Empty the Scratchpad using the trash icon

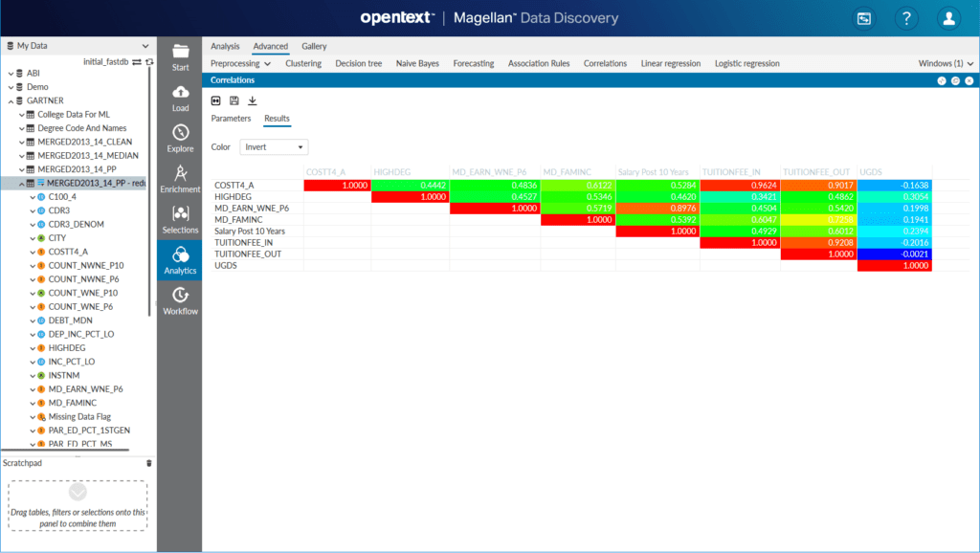(x=149, y=462)
